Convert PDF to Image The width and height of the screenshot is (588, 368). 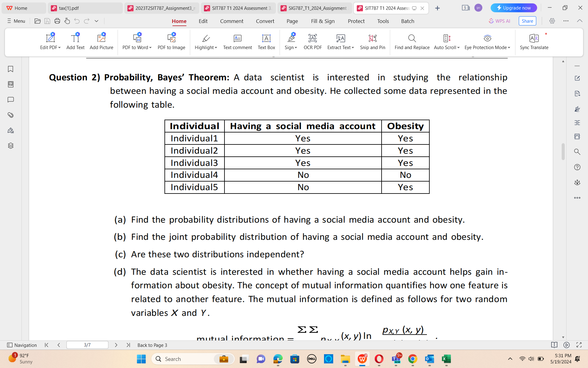(171, 41)
